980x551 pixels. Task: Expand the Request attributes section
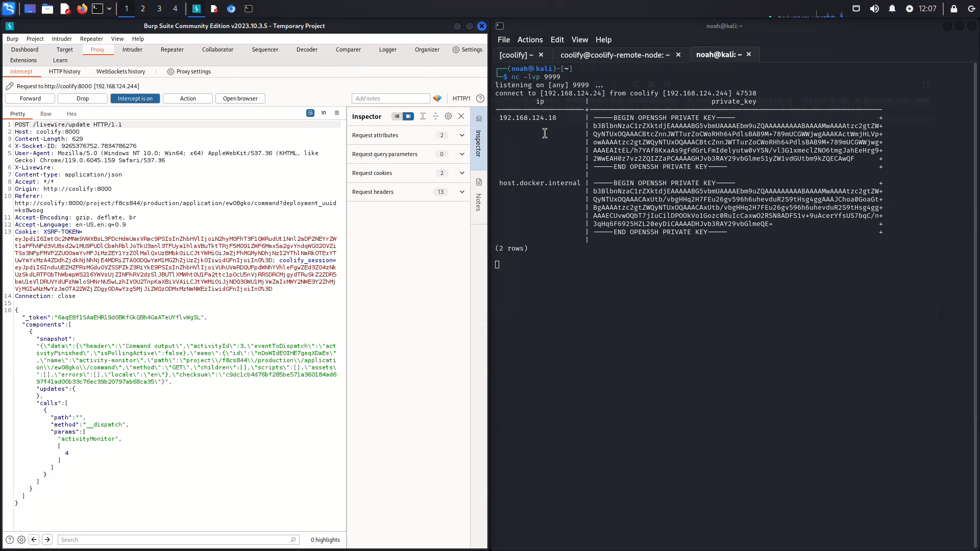coord(408,135)
